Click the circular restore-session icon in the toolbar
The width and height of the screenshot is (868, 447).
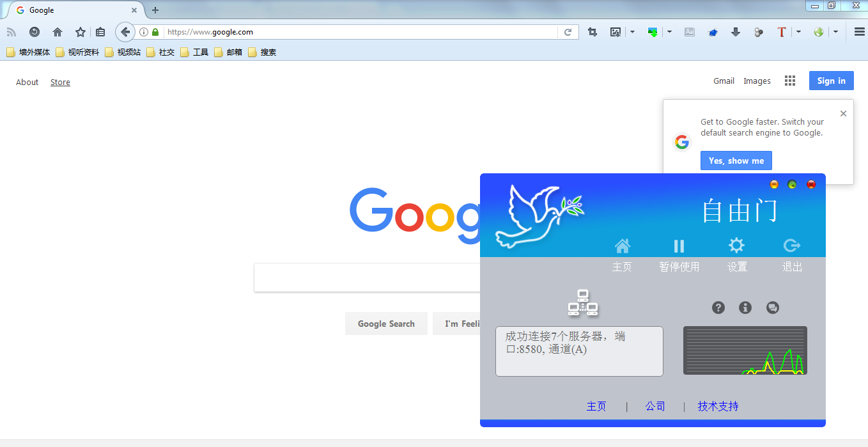click(35, 32)
